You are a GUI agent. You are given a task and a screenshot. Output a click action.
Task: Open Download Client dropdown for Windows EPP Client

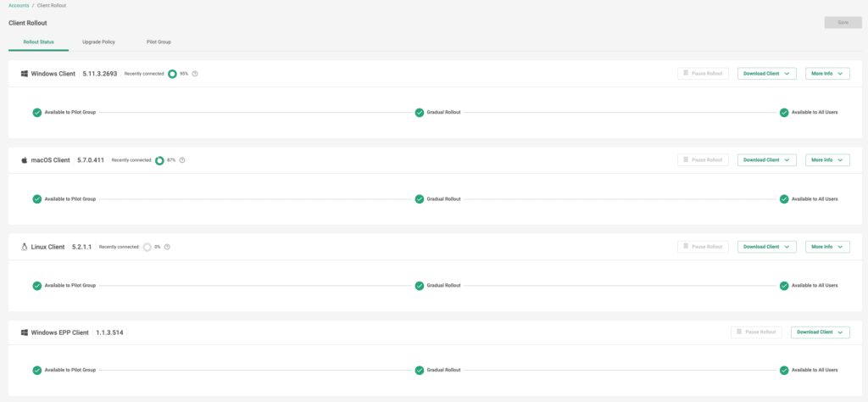point(820,332)
